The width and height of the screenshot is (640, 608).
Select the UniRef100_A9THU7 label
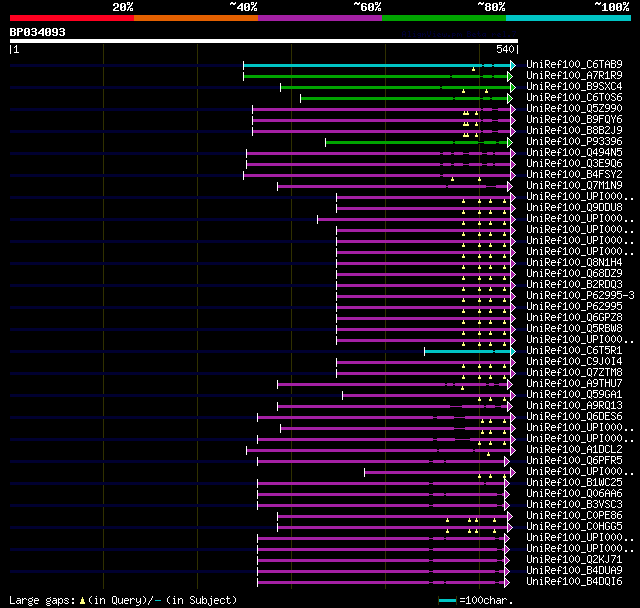tap(574, 384)
